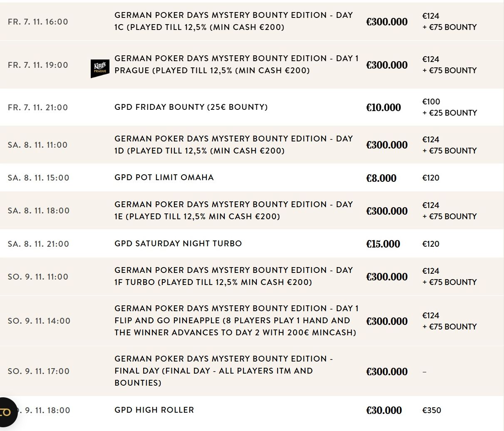Click the €350 buy-in amount

[x=432, y=411]
